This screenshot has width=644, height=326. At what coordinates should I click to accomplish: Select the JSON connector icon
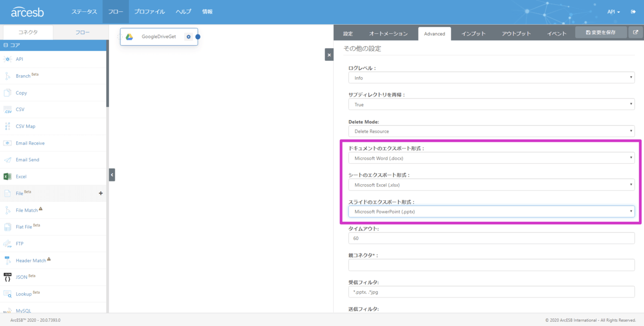click(x=8, y=277)
